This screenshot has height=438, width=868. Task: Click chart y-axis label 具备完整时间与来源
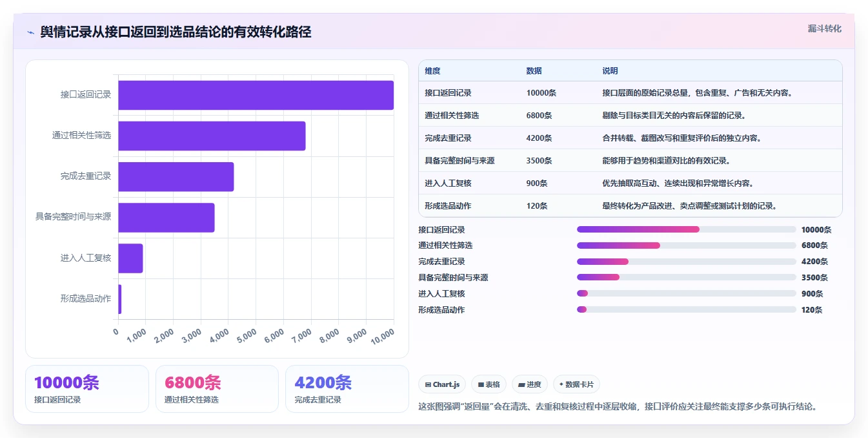74,217
